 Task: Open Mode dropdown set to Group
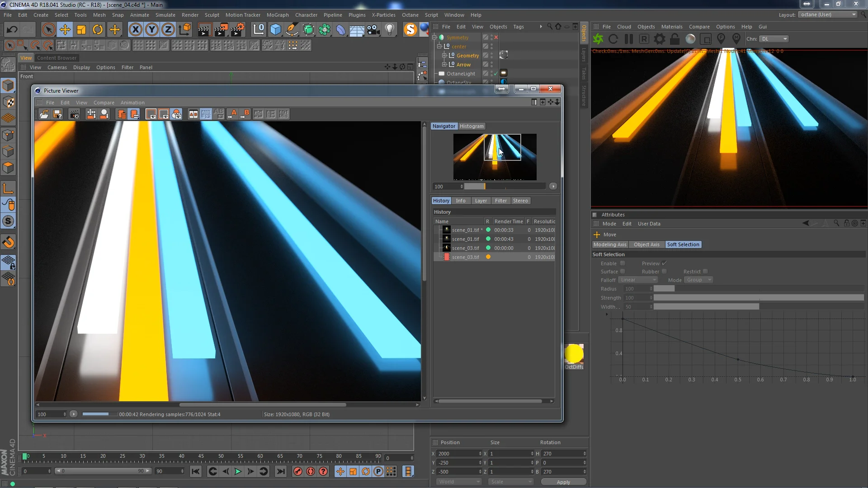(698, 280)
